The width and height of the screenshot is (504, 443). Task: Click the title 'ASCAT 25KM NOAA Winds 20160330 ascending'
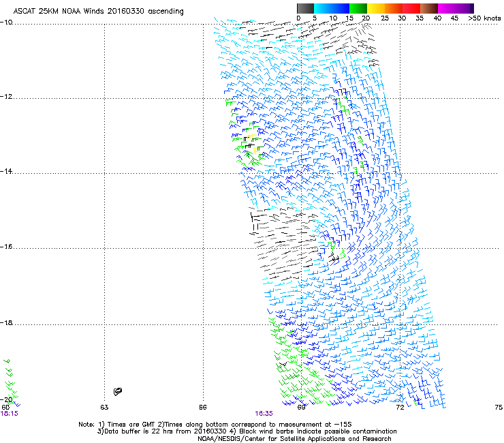(98, 12)
